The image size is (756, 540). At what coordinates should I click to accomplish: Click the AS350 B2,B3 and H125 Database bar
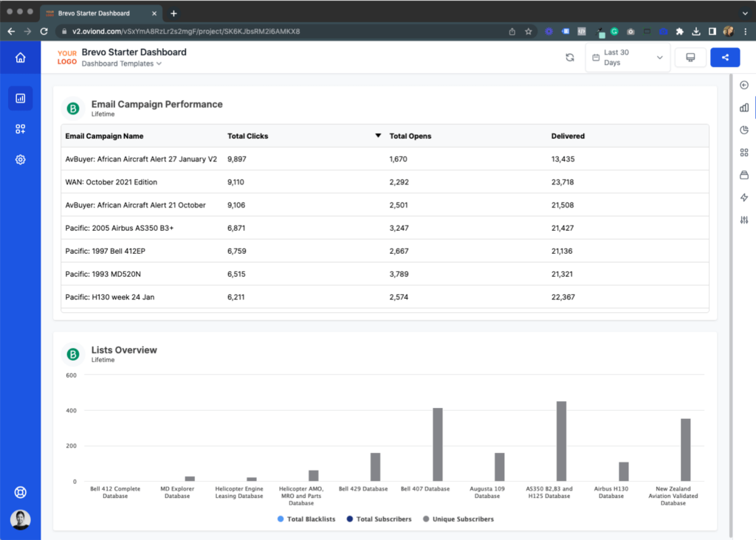[x=562, y=441]
